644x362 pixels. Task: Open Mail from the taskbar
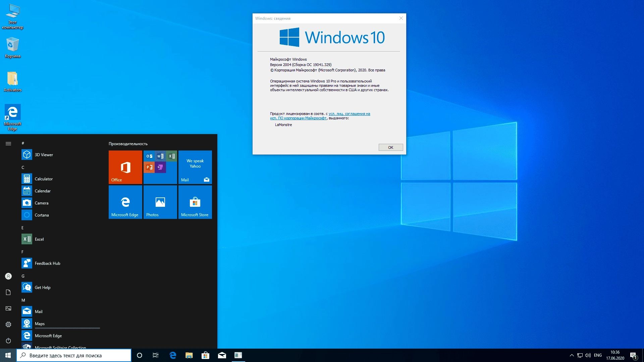click(x=222, y=355)
